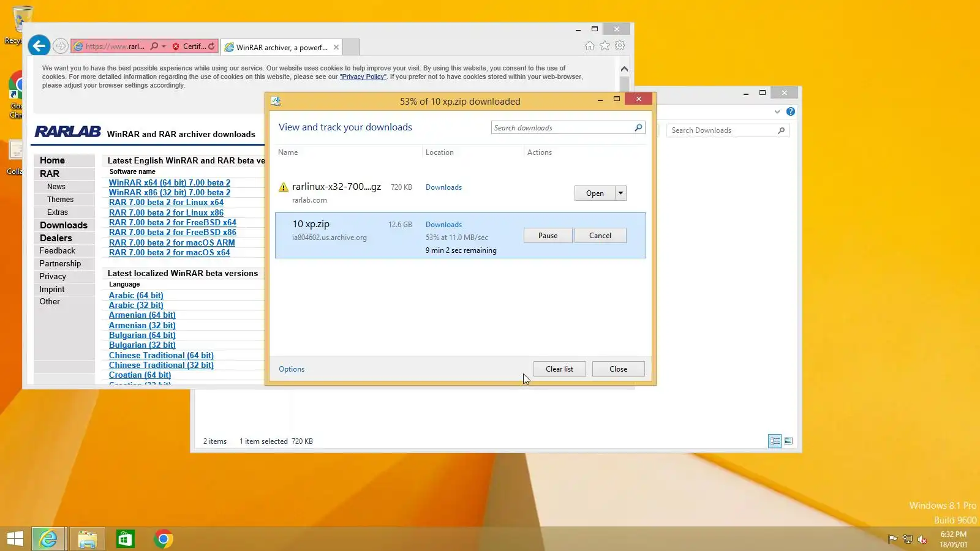Open the Extras submenu item

(58, 212)
